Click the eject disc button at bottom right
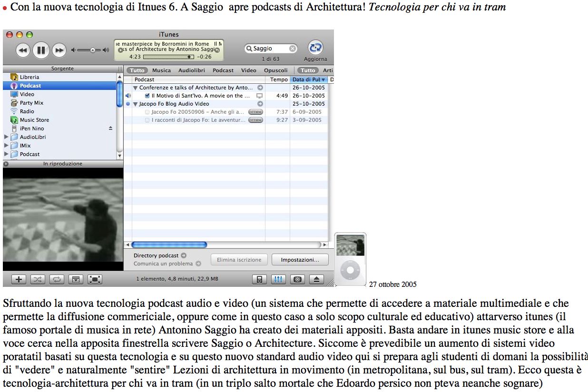588x392 pixels. (x=317, y=279)
